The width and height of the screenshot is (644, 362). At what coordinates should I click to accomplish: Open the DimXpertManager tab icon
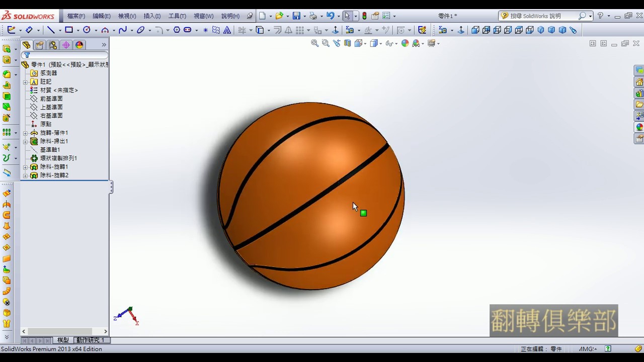(66, 45)
